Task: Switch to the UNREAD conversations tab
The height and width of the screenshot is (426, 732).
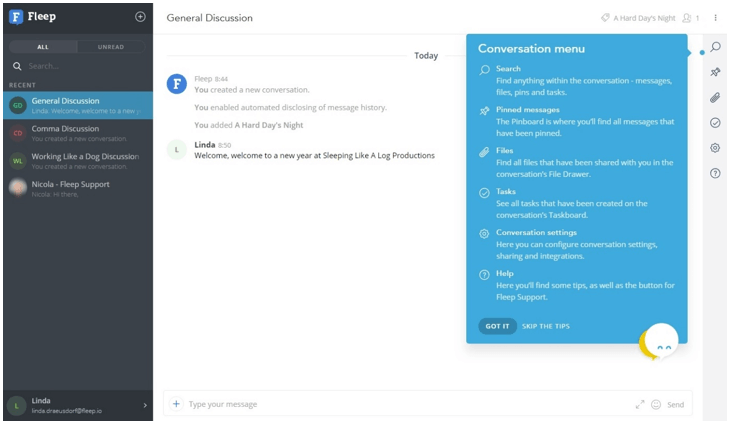Action: (x=111, y=47)
